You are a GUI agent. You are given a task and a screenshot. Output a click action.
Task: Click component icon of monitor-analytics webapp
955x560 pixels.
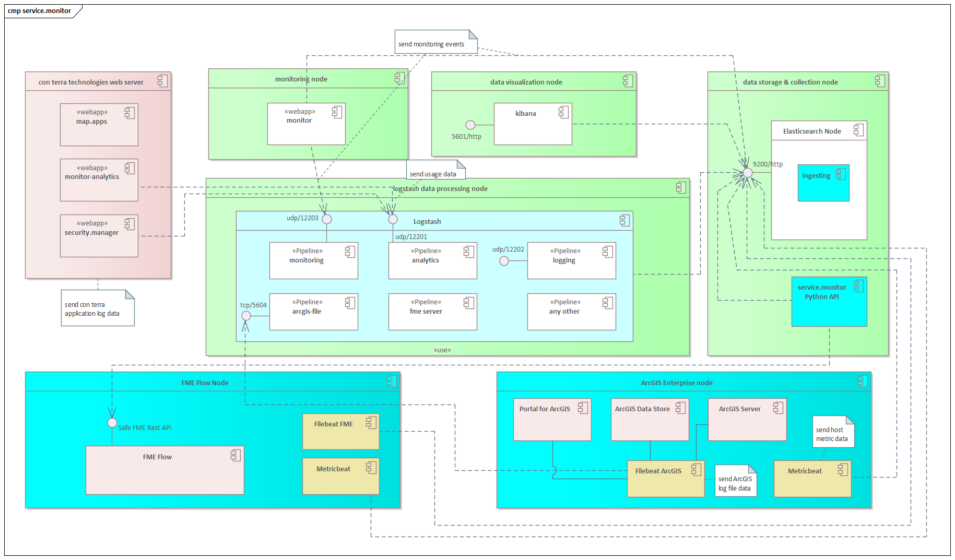coord(129,168)
